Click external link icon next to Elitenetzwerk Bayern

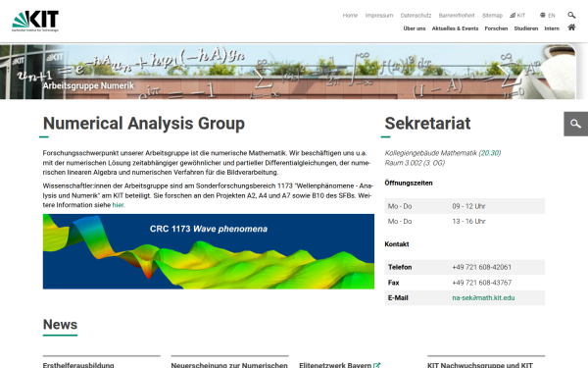click(377, 365)
